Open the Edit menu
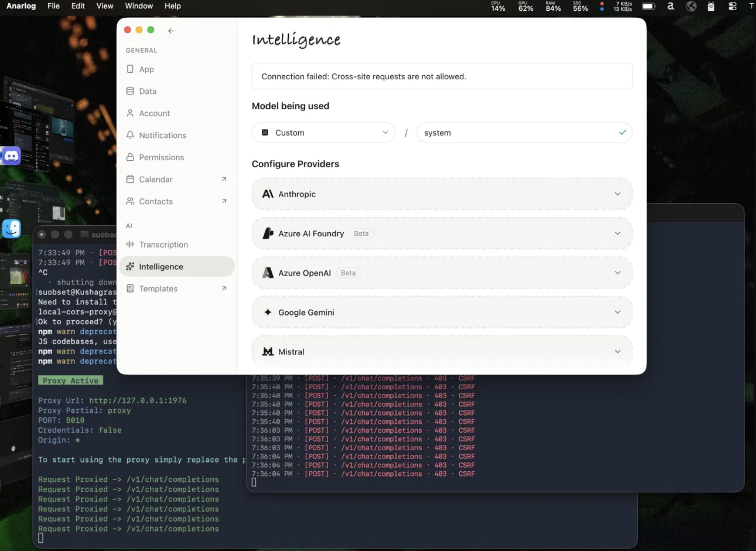This screenshot has height=551, width=756. pos(78,6)
